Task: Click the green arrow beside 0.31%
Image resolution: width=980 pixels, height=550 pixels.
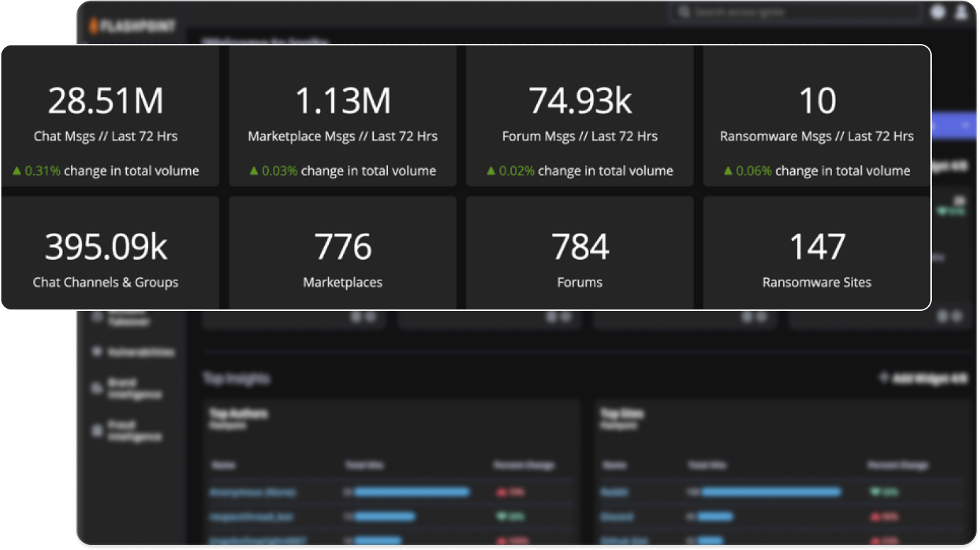Action: click(18, 171)
